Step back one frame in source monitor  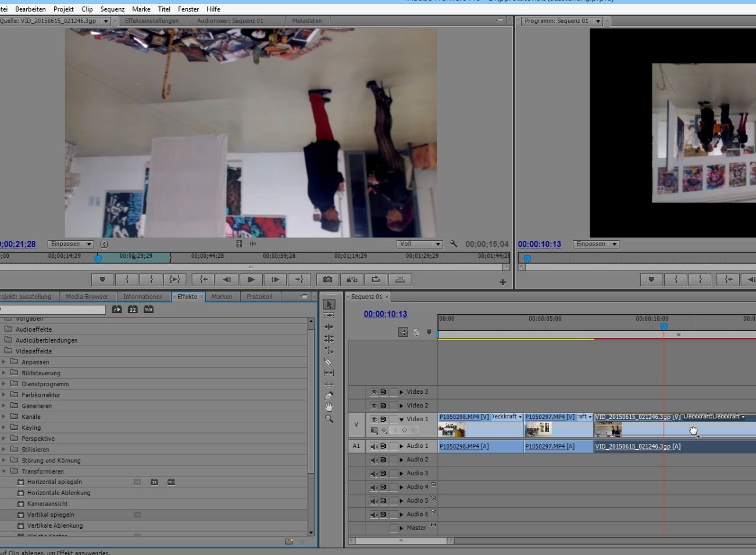(x=227, y=280)
